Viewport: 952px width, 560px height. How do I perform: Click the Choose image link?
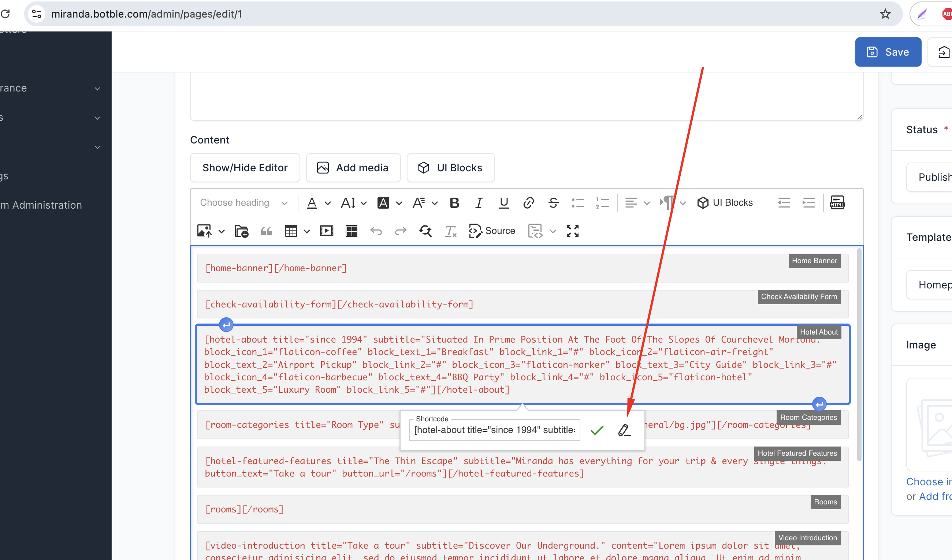[929, 482]
